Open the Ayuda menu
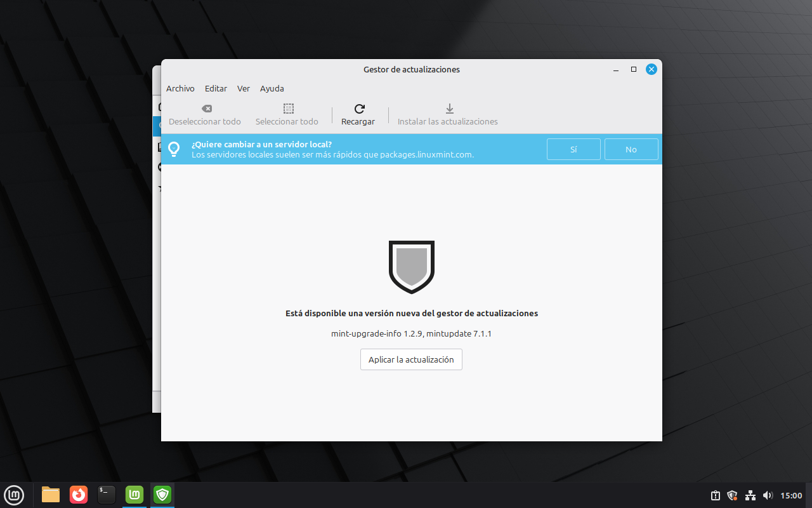This screenshot has width=812, height=508. pyautogui.click(x=272, y=88)
